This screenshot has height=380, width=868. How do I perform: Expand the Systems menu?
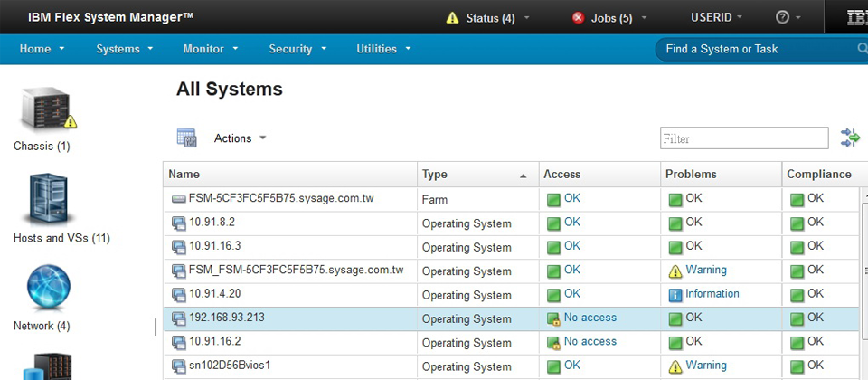tap(124, 49)
